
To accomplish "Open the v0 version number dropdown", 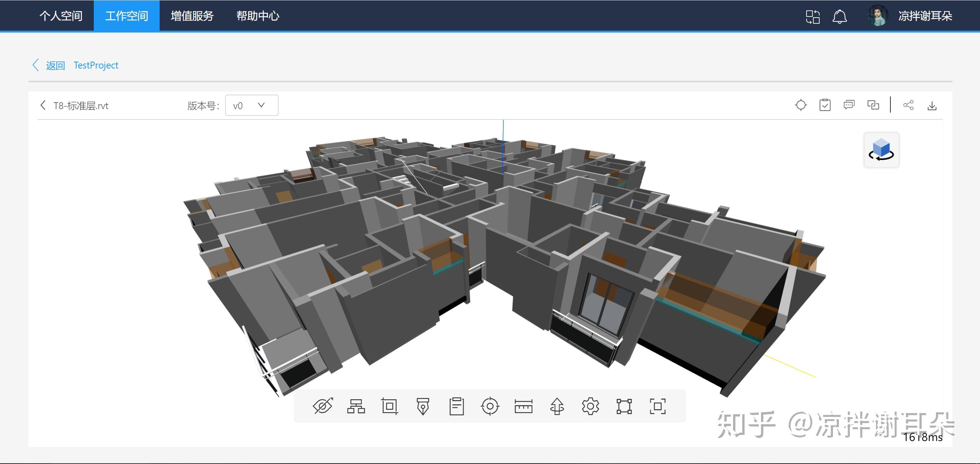I will coord(252,105).
